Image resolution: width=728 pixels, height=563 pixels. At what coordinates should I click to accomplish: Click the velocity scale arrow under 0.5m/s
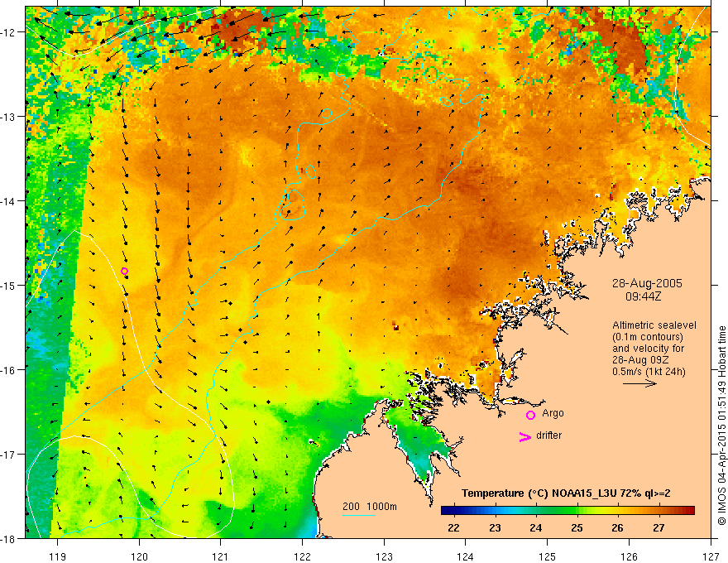(639, 383)
